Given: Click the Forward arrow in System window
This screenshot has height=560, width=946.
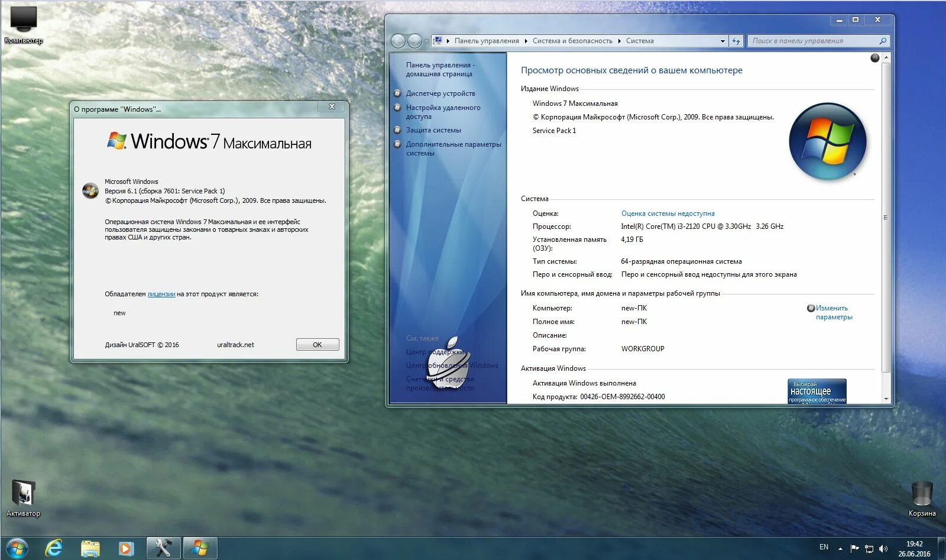Looking at the screenshot, I should pos(415,41).
